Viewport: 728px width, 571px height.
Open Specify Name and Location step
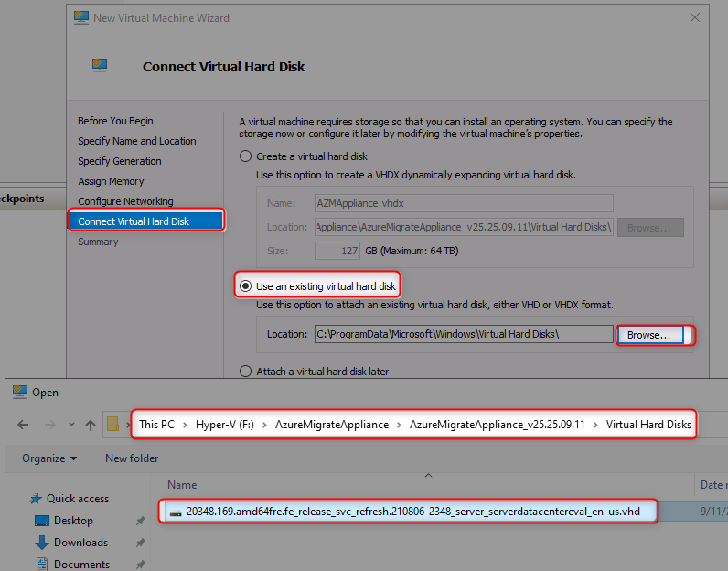click(x=137, y=141)
